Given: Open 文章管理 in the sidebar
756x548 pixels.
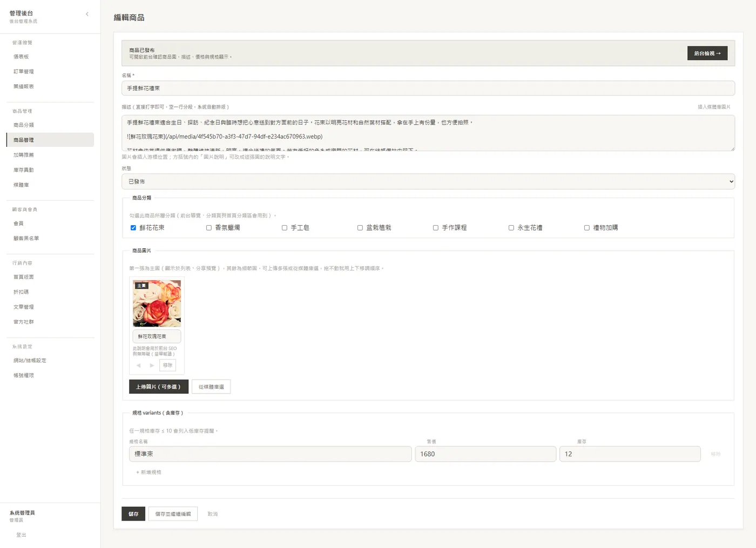Looking at the screenshot, I should [x=50, y=307].
